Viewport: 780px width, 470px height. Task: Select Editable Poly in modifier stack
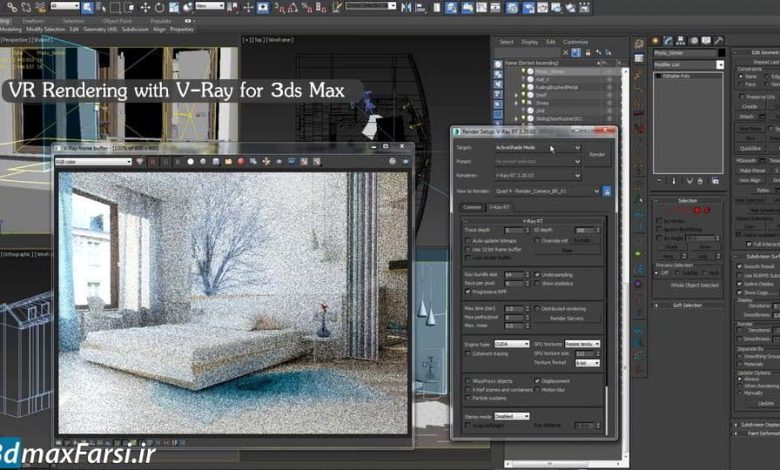pos(688,76)
